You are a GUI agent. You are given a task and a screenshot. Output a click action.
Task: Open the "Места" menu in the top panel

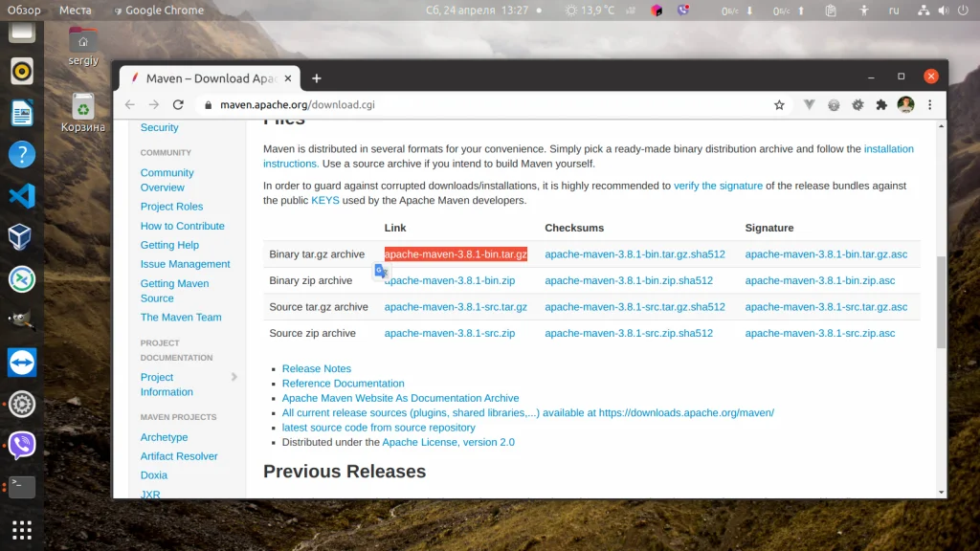tap(75, 11)
